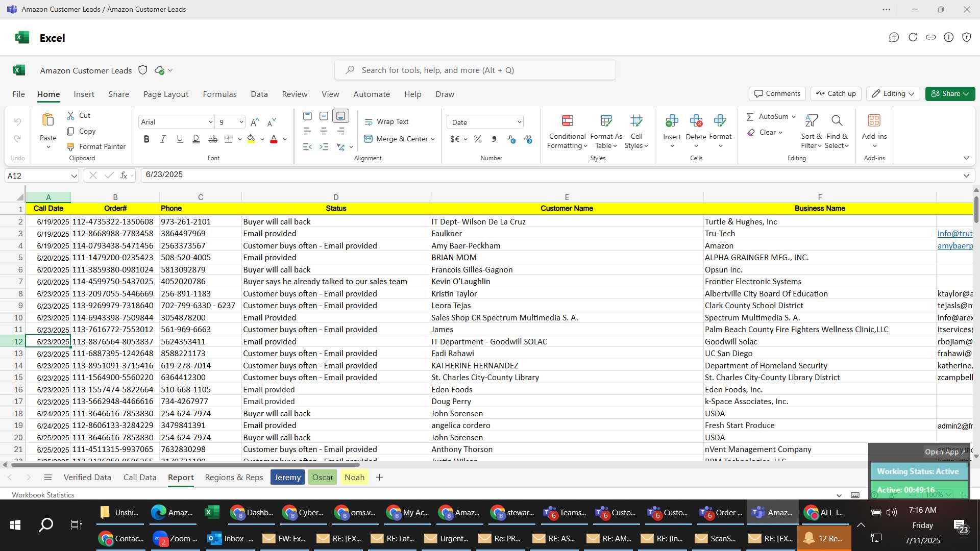Click the Format cells icon in Cells group
The height and width of the screenshot is (551, 980).
[x=720, y=121]
